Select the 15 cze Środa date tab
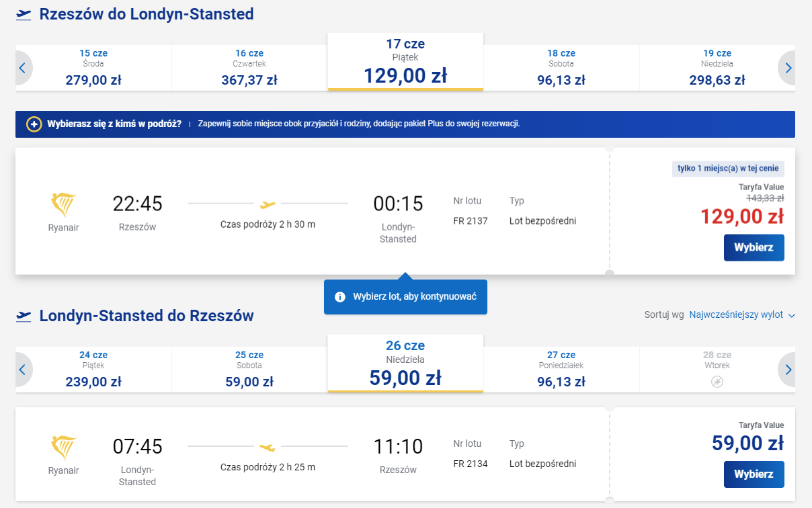Screen dimensions: 812x508 [93, 68]
